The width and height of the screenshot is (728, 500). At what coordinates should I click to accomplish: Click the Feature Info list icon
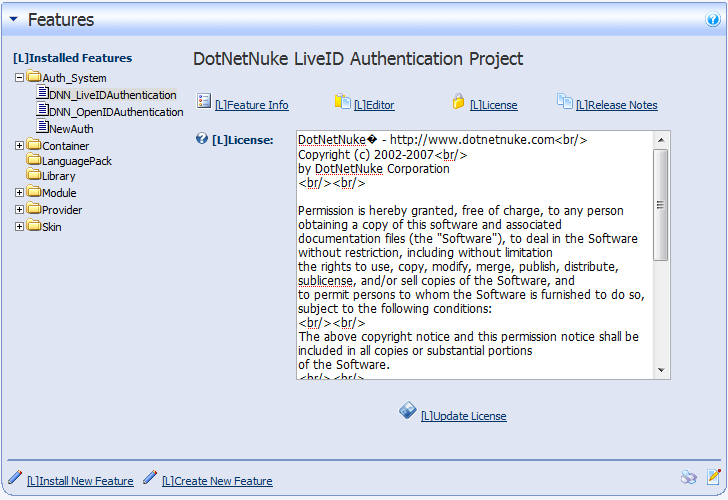(x=204, y=101)
